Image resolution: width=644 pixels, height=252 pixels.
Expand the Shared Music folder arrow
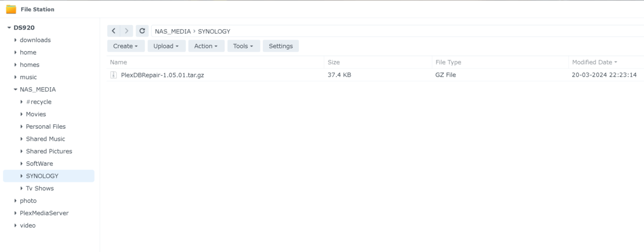21,139
